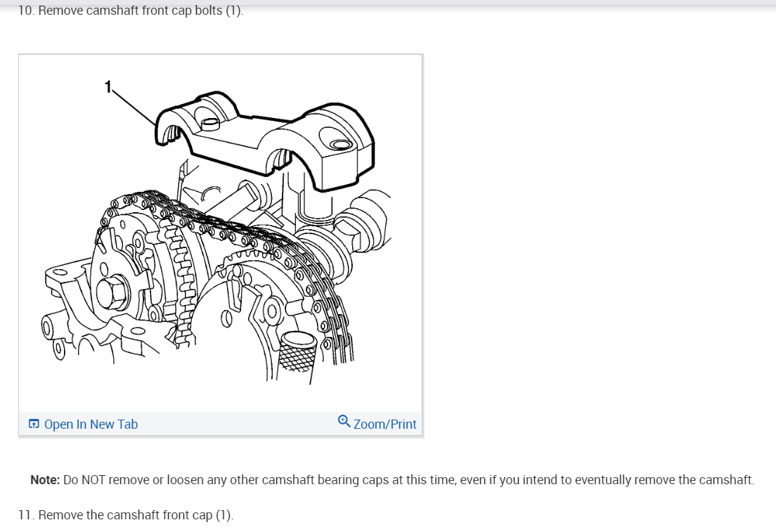The height and width of the screenshot is (532, 776).
Task: Open the Zoom/Print text link
Action: click(384, 424)
